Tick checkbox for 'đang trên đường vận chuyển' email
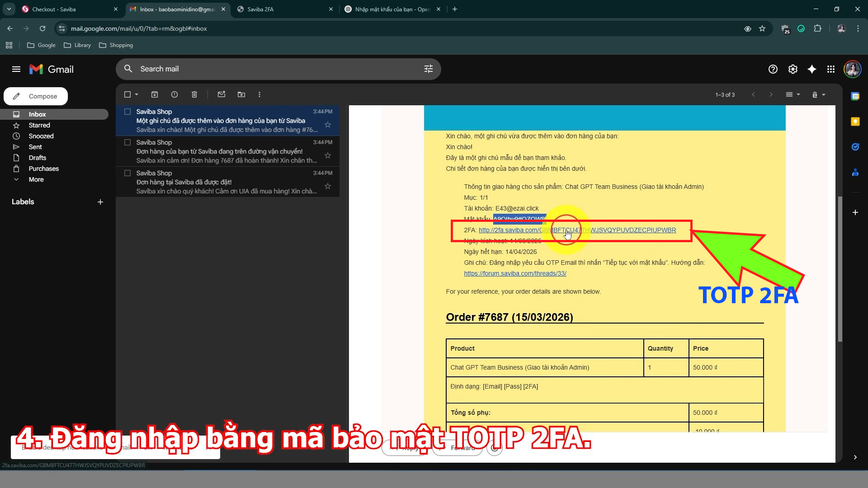868x488 pixels. [x=127, y=142]
